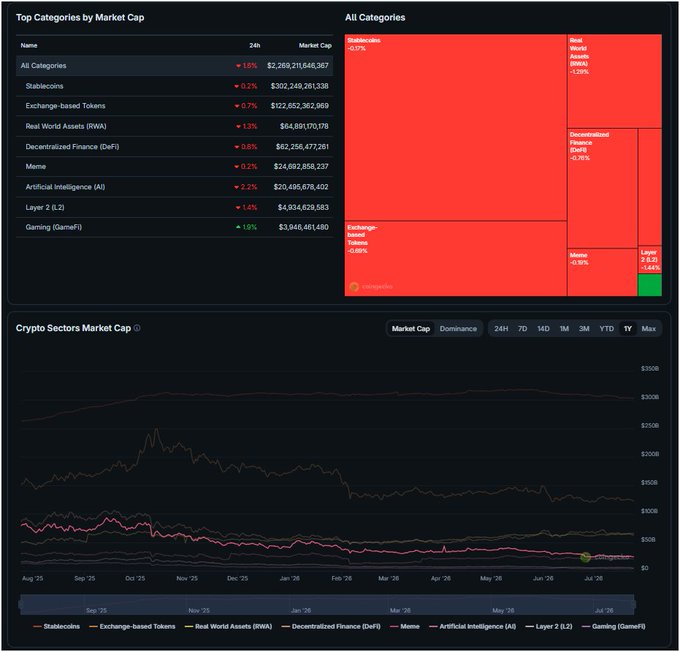Image resolution: width=680 pixels, height=652 pixels.
Task: Click the Exchange-based Tokens treemap block
Action: (x=456, y=259)
